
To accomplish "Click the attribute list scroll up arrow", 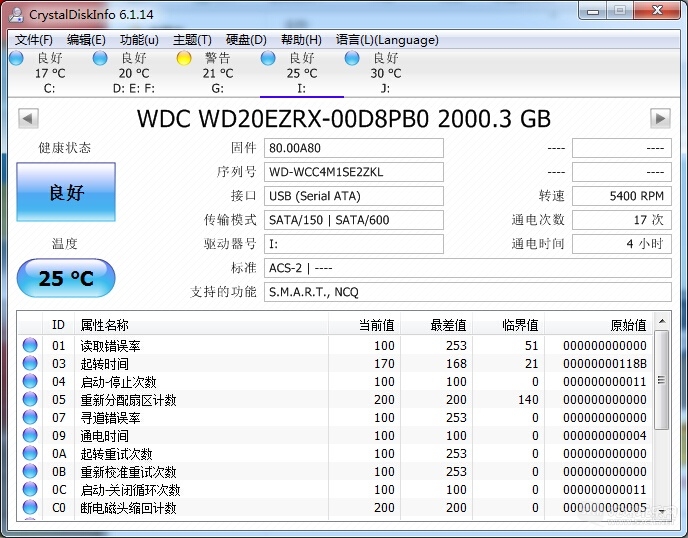I will click(x=662, y=322).
